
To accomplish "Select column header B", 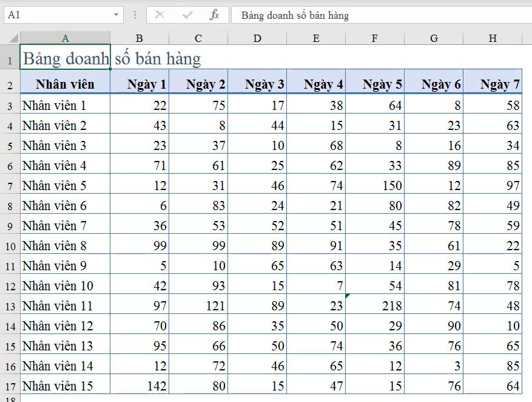I will pyautogui.click(x=139, y=38).
